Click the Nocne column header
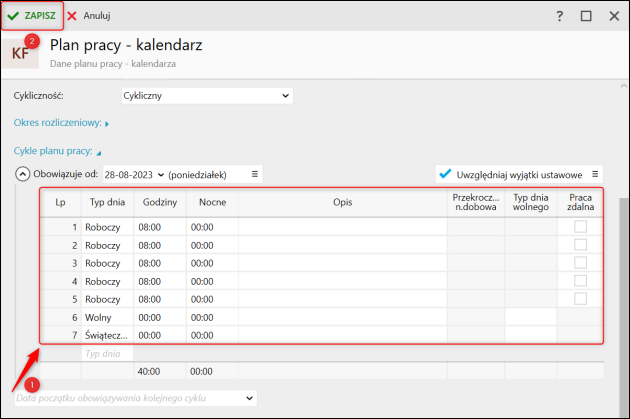630x419 pixels. pyautogui.click(x=213, y=202)
